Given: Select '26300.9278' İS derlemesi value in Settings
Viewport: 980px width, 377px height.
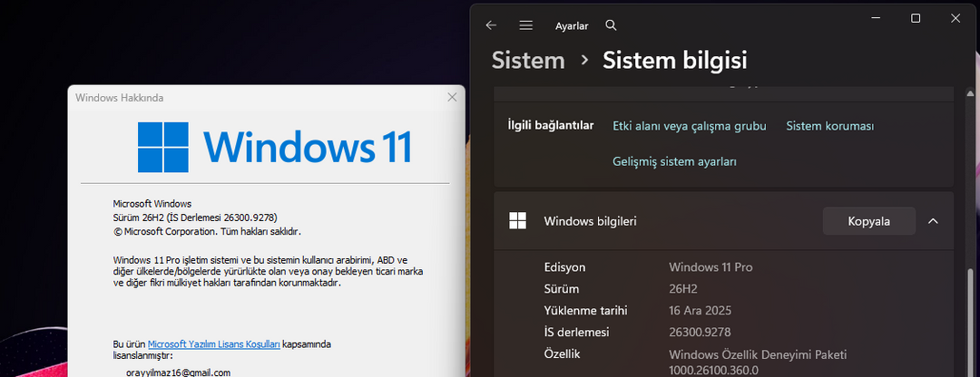Looking at the screenshot, I should [x=700, y=332].
